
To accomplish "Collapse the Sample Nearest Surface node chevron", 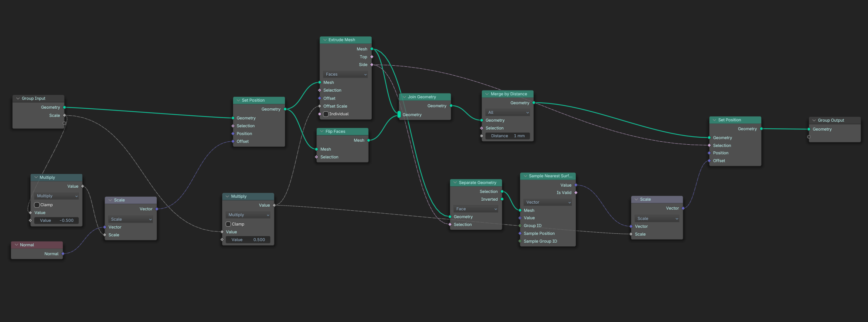I will tap(525, 176).
